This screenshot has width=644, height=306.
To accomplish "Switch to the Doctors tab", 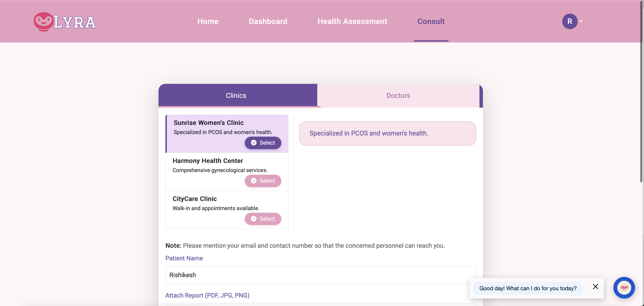I will [x=398, y=96].
